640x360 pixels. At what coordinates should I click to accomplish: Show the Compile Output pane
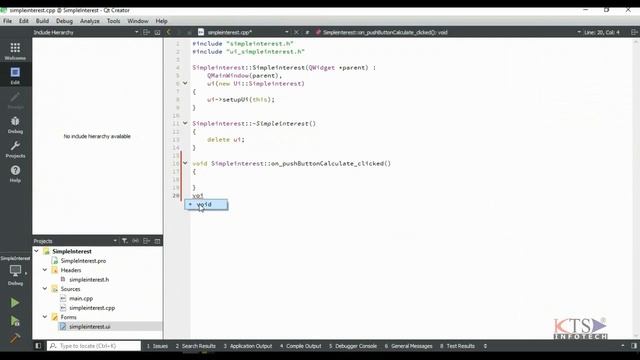click(x=300, y=346)
